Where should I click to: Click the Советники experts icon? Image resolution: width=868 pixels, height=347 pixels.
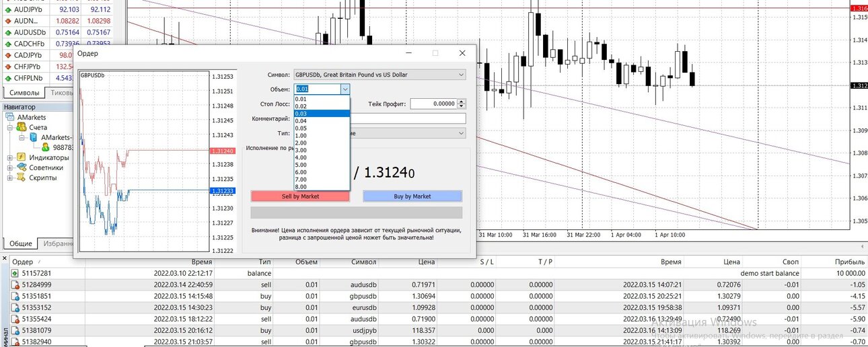22,167
